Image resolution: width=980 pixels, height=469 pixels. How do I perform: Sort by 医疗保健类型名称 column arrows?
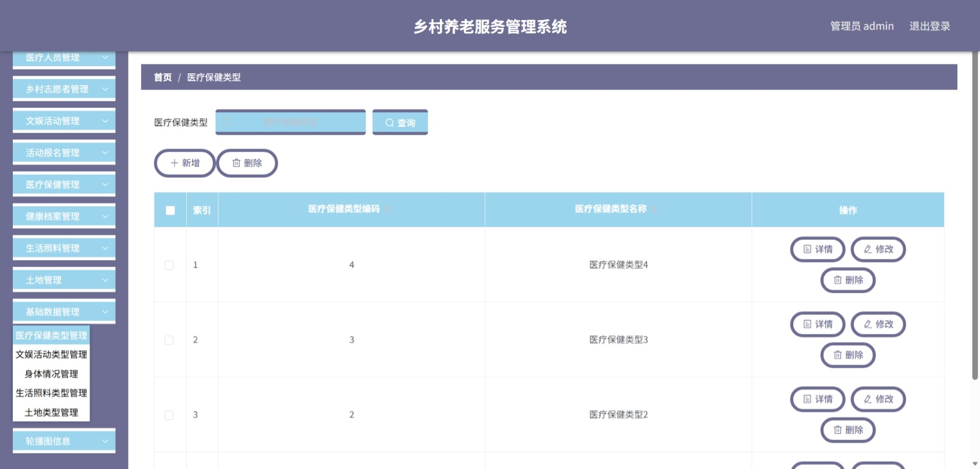pos(654,209)
